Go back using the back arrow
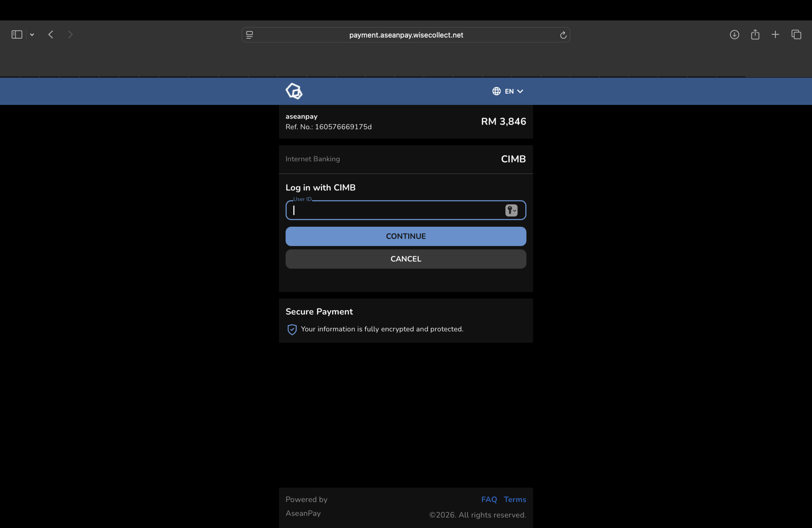 [51, 35]
